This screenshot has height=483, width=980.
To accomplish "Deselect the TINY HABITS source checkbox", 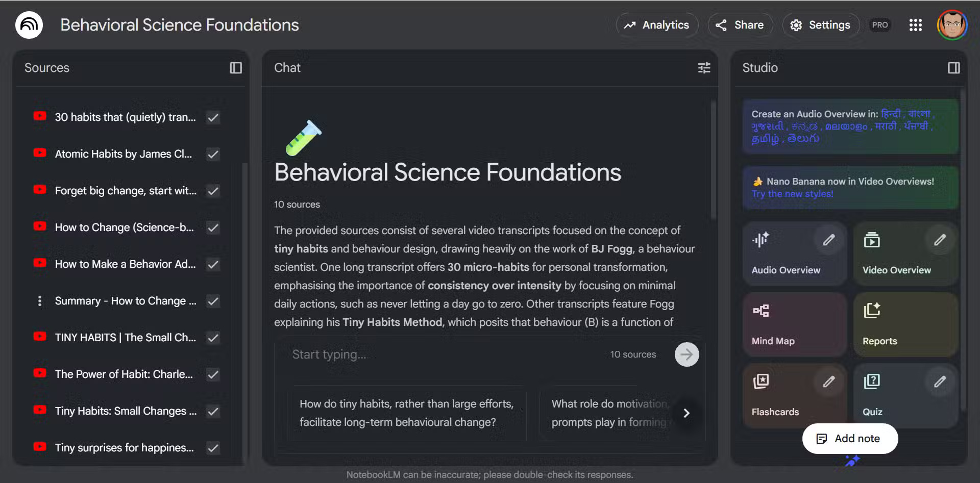I will (x=213, y=338).
